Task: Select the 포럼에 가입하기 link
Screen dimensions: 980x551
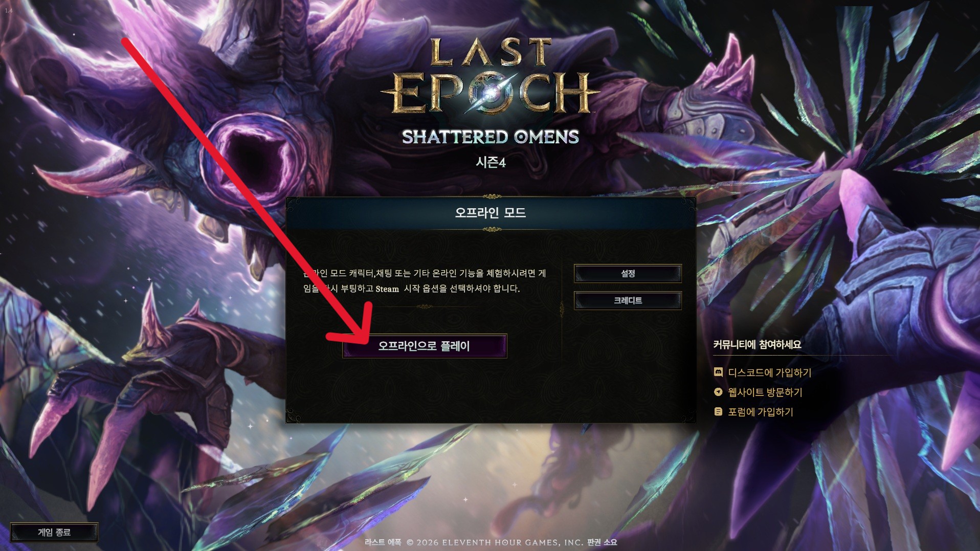Action: 761,411
